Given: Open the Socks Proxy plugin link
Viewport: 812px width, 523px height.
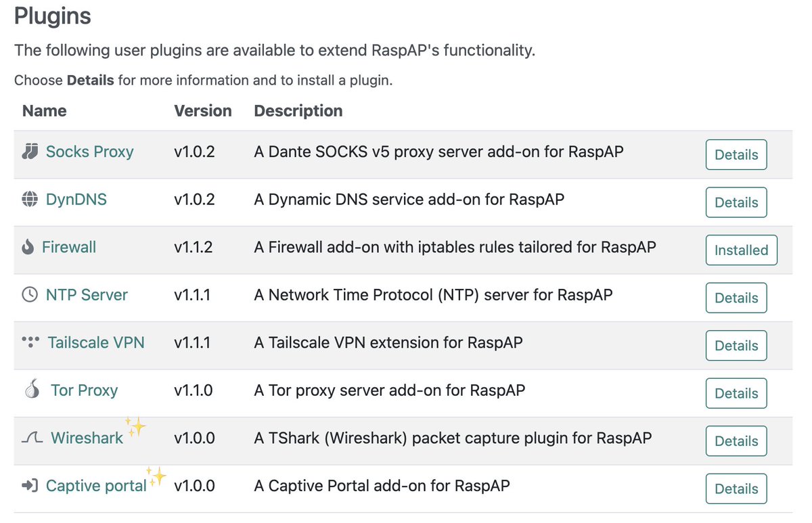Looking at the screenshot, I should (89, 152).
